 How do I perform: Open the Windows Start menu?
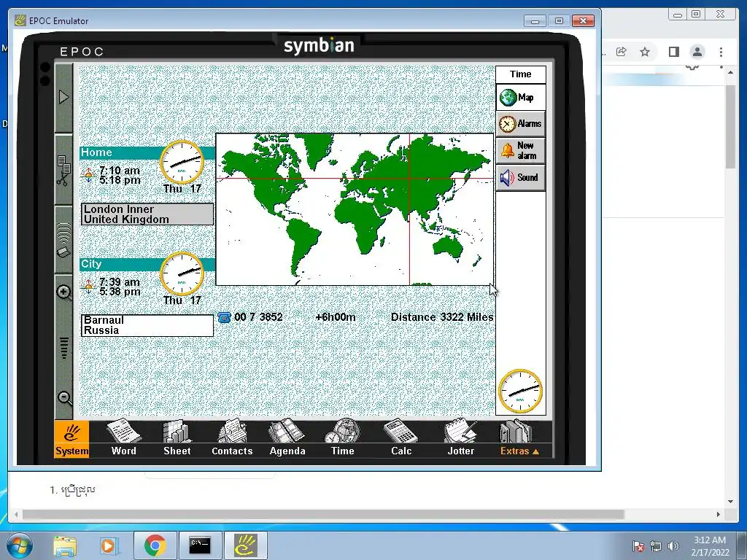tap(18, 545)
